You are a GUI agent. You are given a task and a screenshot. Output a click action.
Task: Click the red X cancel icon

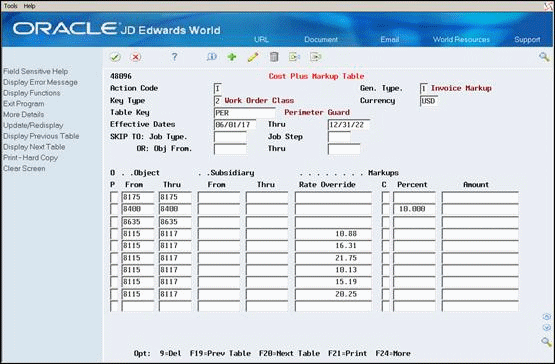136,57
